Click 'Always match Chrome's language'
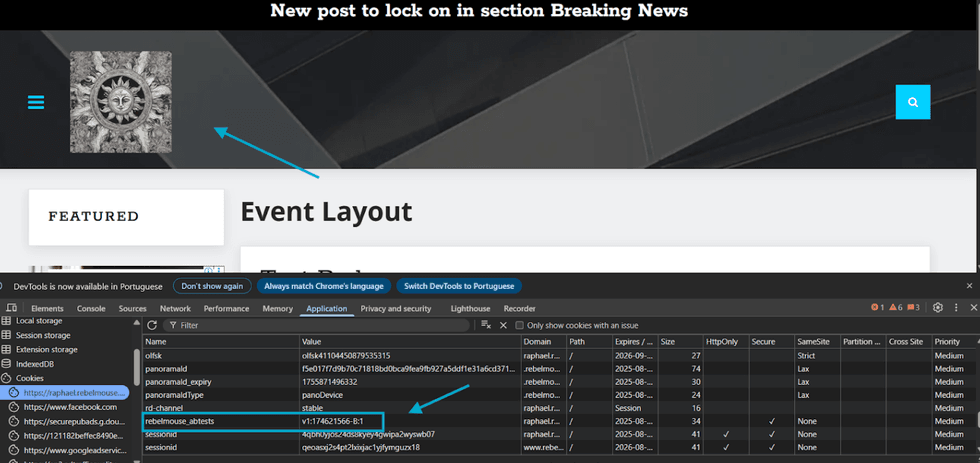The height and width of the screenshot is (463, 980). (x=324, y=286)
